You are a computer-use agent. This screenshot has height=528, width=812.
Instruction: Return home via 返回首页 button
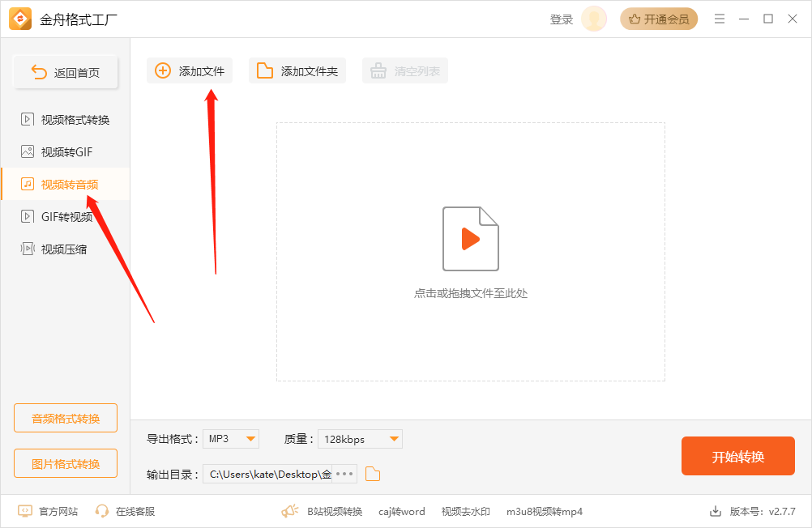point(66,72)
